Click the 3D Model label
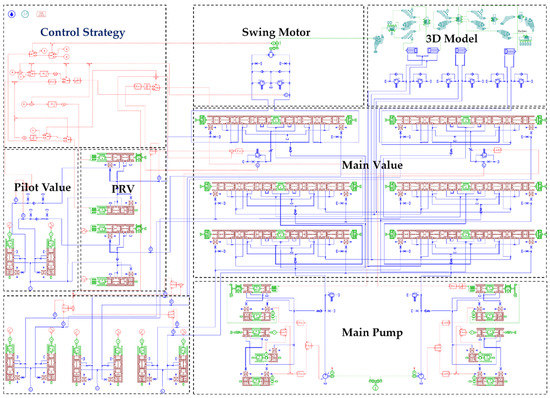The height and width of the screenshot is (398, 550). (451, 38)
